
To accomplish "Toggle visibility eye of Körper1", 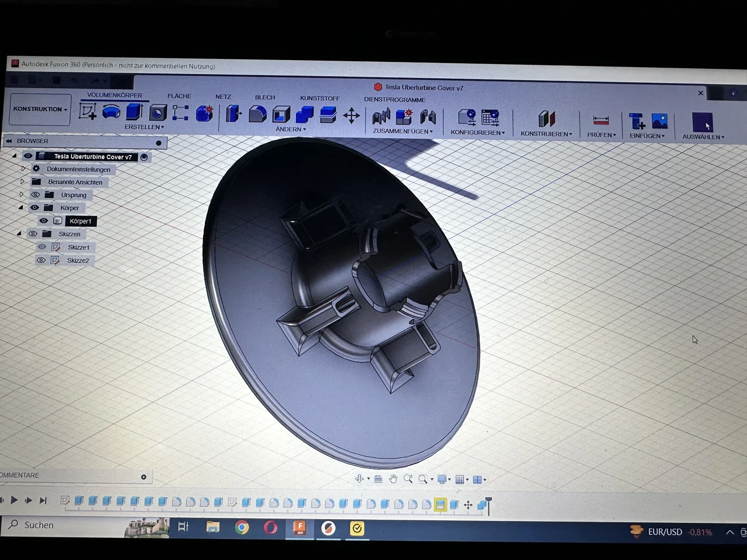I will point(44,220).
